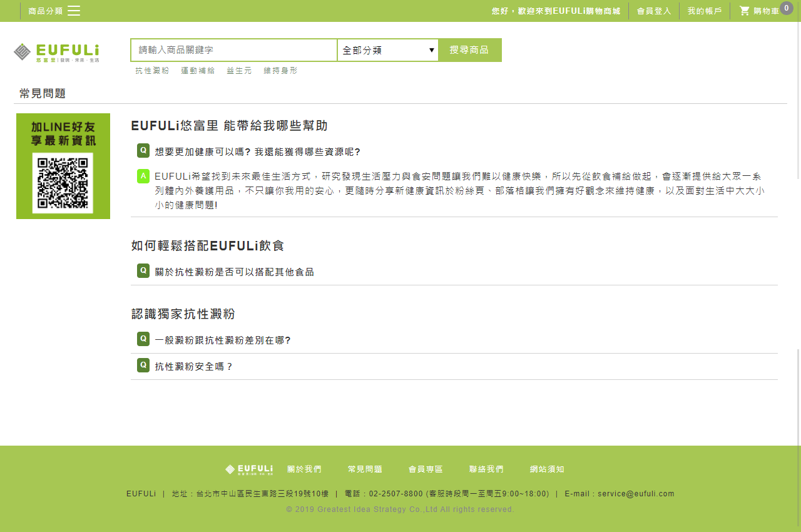Viewport: 801px width, 532px height.
Task: Click the EUFULi logo in footer
Action: click(x=249, y=469)
